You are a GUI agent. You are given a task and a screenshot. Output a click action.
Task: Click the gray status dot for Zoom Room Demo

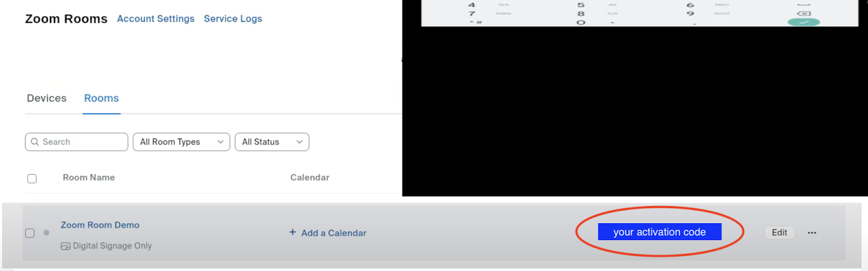coord(47,232)
